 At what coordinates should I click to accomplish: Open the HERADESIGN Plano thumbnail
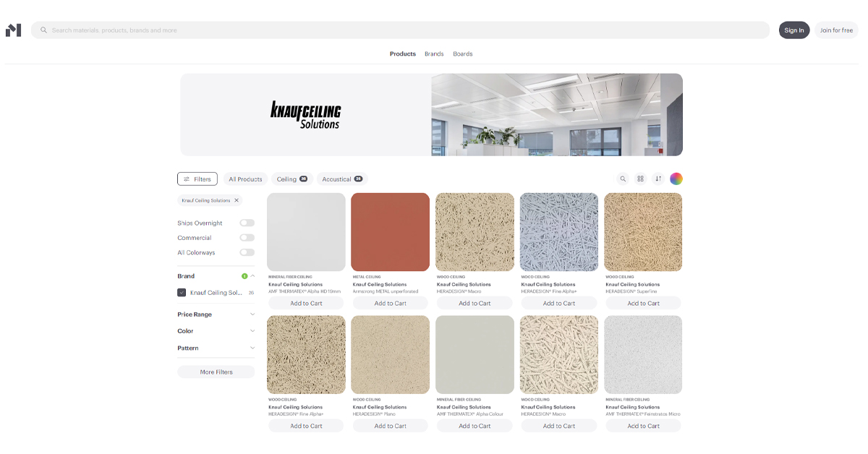click(x=391, y=354)
